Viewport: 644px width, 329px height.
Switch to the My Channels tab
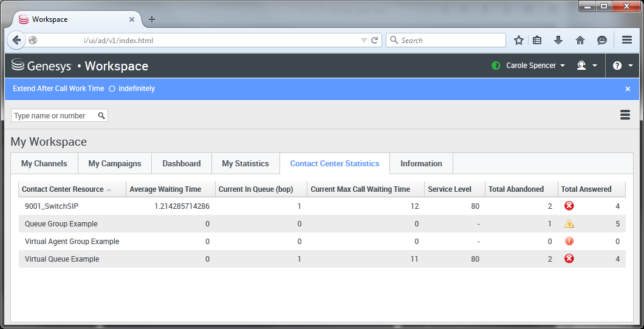(x=44, y=163)
